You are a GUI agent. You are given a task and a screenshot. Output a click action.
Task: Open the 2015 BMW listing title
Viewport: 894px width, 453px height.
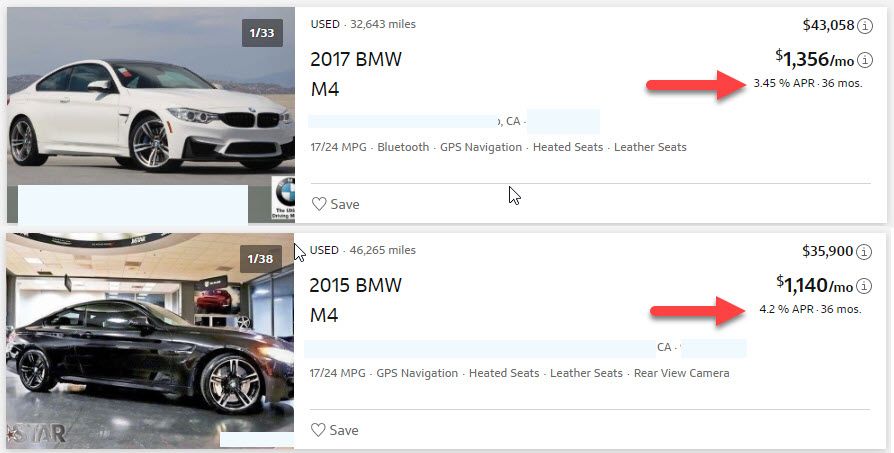point(356,286)
